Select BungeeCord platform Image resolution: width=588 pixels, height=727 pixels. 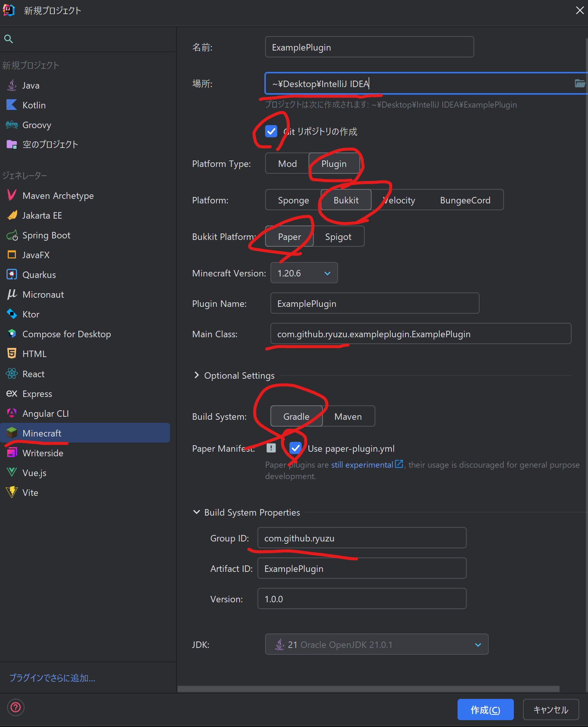465,200
